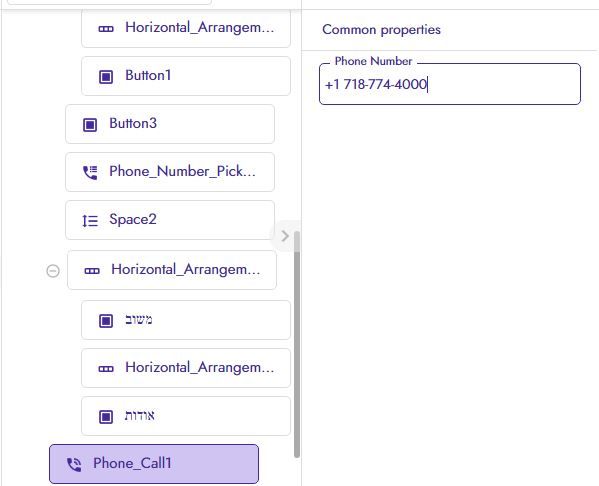
Task: Select the משוב component in tree
Action: 186,320
